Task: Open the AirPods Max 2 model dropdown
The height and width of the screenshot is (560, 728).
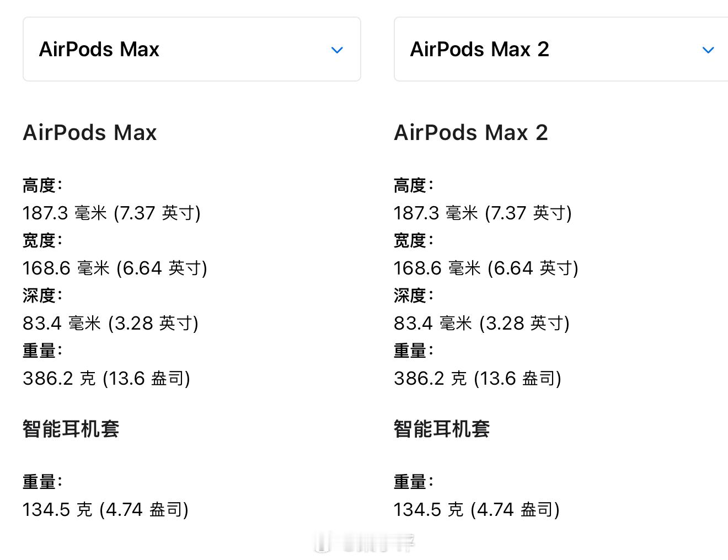Action: [x=561, y=49]
